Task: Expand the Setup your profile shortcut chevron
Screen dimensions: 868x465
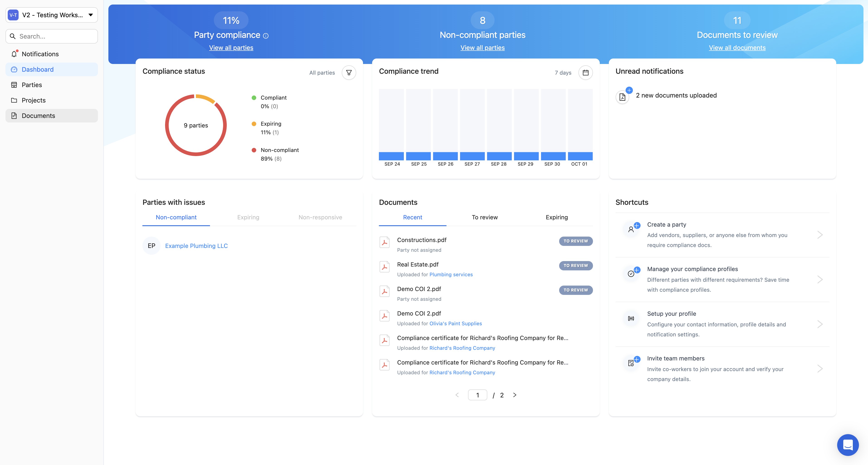Action: coord(820,324)
